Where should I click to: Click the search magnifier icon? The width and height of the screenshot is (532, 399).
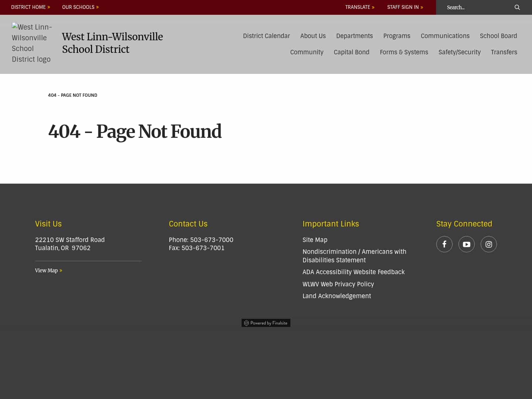click(x=517, y=7)
